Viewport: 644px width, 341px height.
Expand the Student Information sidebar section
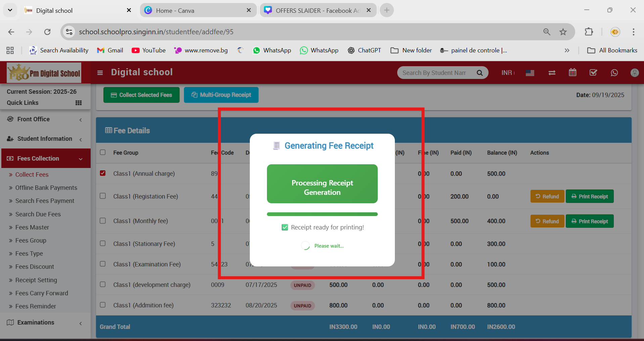[45, 139]
